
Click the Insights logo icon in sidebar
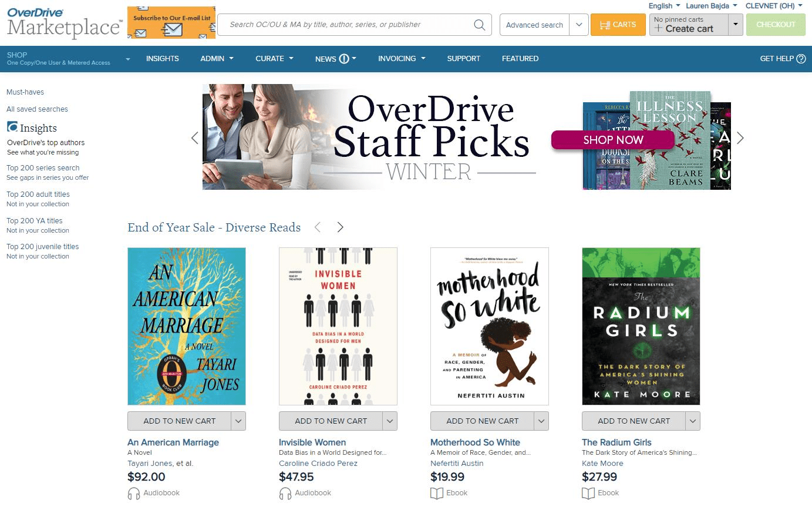click(x=12, y=127)
